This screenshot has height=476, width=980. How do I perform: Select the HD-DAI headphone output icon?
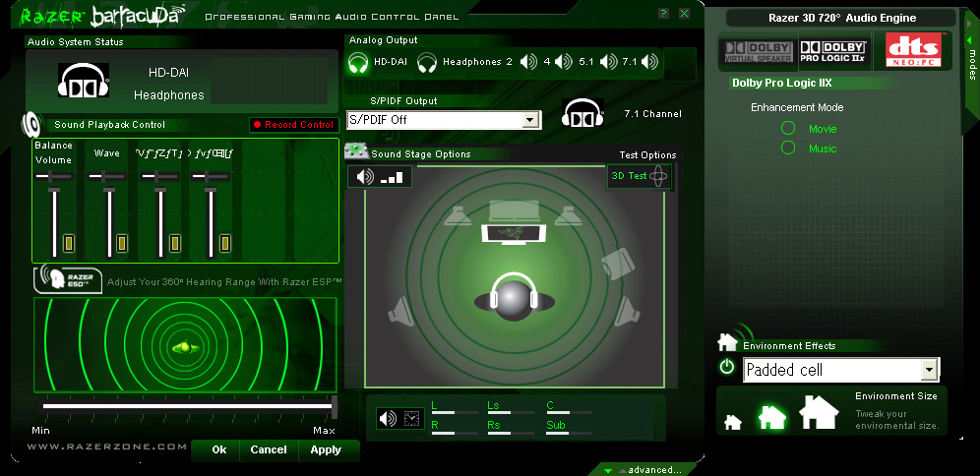pos(359,62)
